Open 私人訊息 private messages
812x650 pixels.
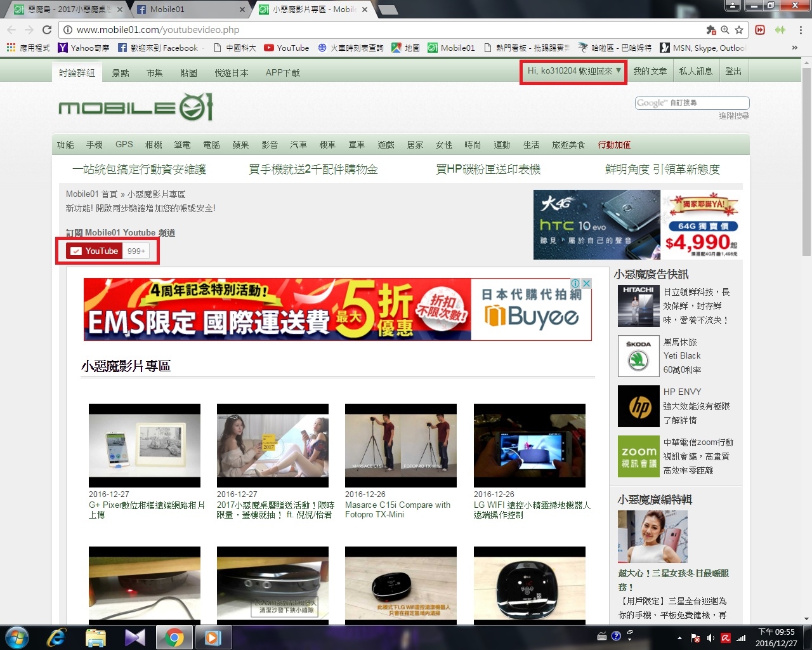pos(696,71)
